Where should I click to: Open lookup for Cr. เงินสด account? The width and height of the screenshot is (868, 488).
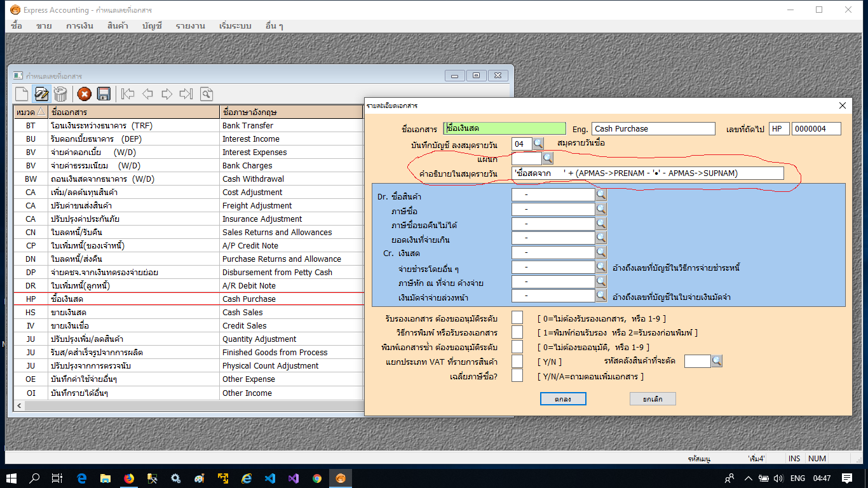(x=601, y=253)
